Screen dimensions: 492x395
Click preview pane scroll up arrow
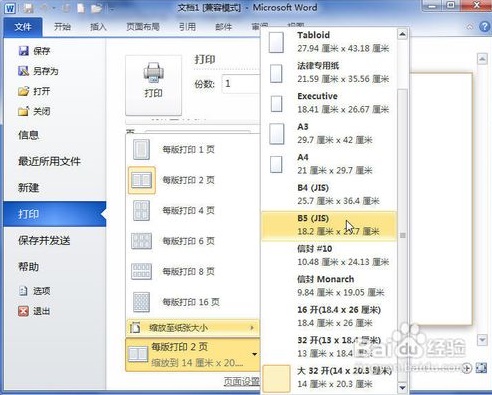click(x=482, y=59)
